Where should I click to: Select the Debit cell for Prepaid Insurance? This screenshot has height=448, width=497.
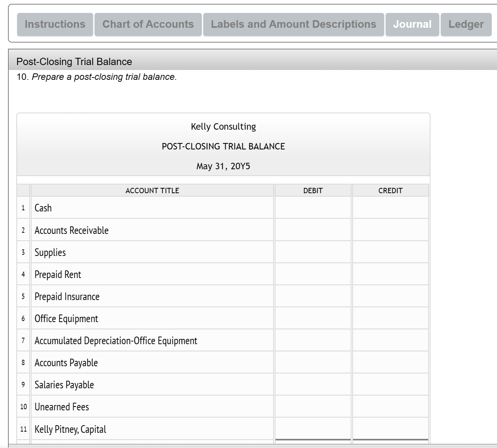[x=312, y=296]
